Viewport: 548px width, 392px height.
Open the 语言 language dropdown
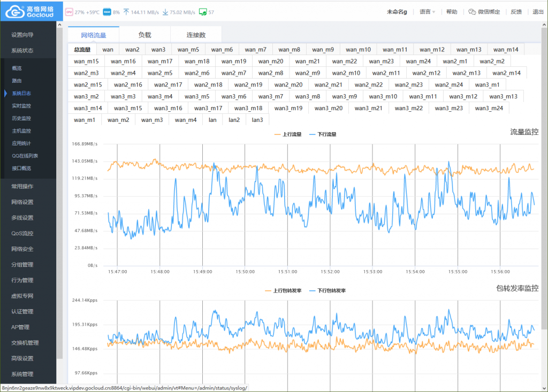point(427,12)
